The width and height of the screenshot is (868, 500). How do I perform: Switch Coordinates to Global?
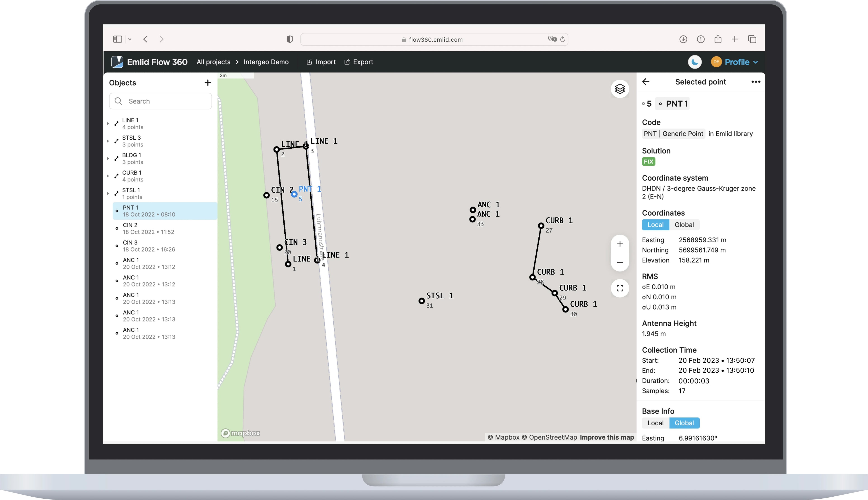click(x=684, y=225)
